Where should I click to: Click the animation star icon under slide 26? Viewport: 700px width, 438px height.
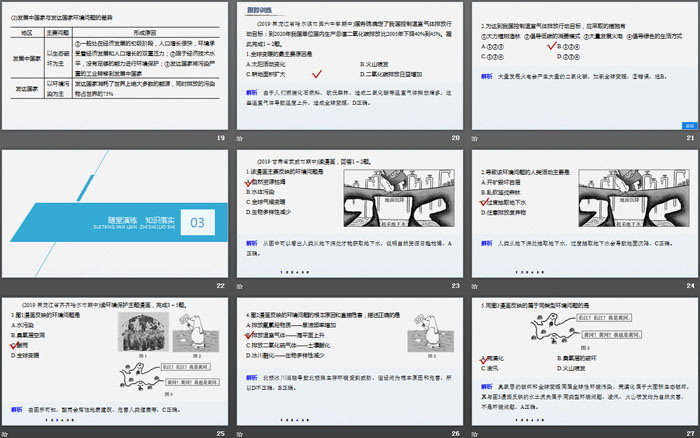point(240,434)
